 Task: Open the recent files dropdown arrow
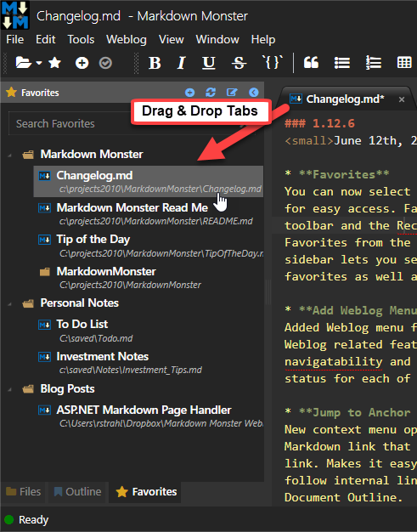point(39,63)
